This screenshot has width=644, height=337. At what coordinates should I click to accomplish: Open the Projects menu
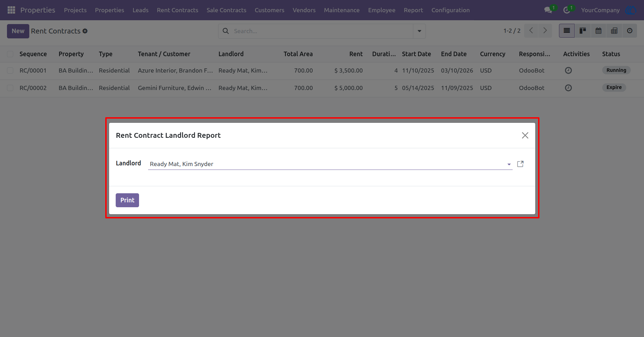(x=75, y=10)
